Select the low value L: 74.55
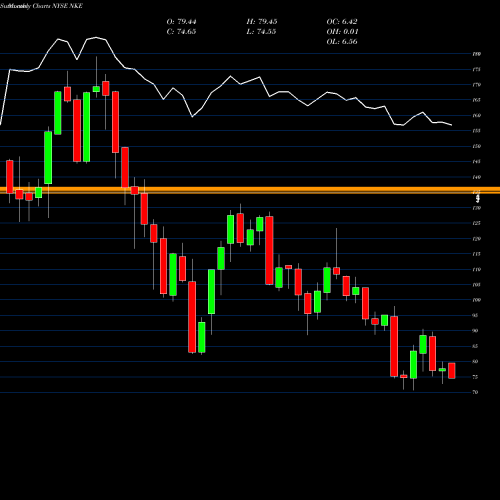This screenshot has width=500, height=500. point(261,32)
